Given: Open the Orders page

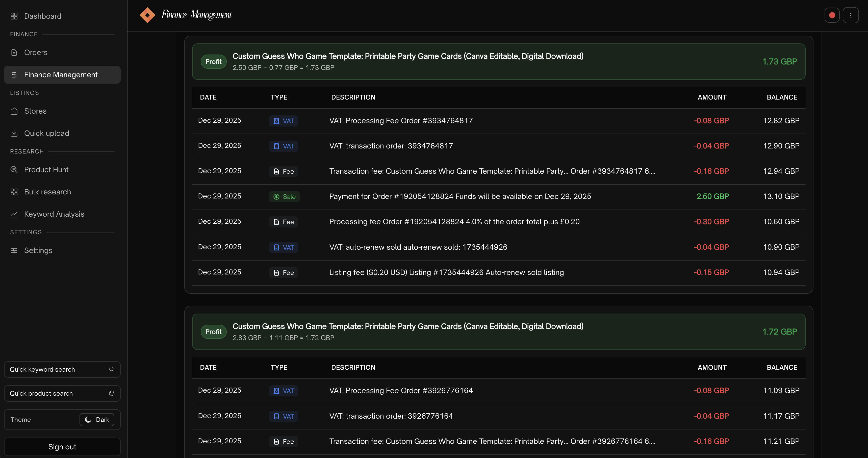Looking at the screenshot, I should point(36,53).
